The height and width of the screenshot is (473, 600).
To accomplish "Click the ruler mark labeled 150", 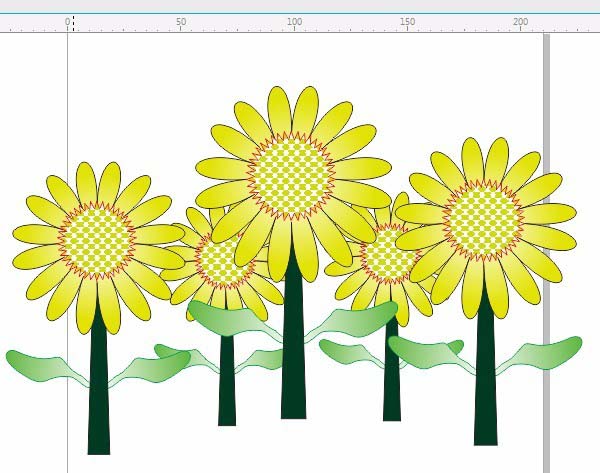I will point(407,22).
